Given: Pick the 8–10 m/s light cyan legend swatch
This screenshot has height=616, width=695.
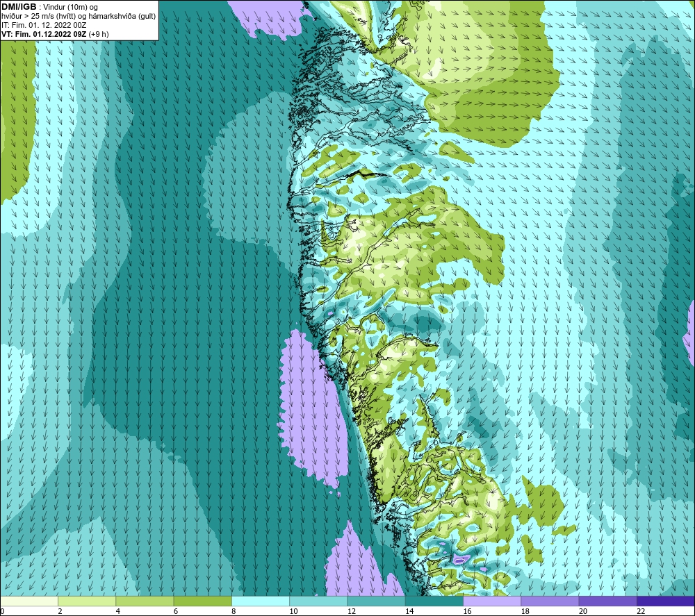Looking at the screenshot, I should click(261, 601).
